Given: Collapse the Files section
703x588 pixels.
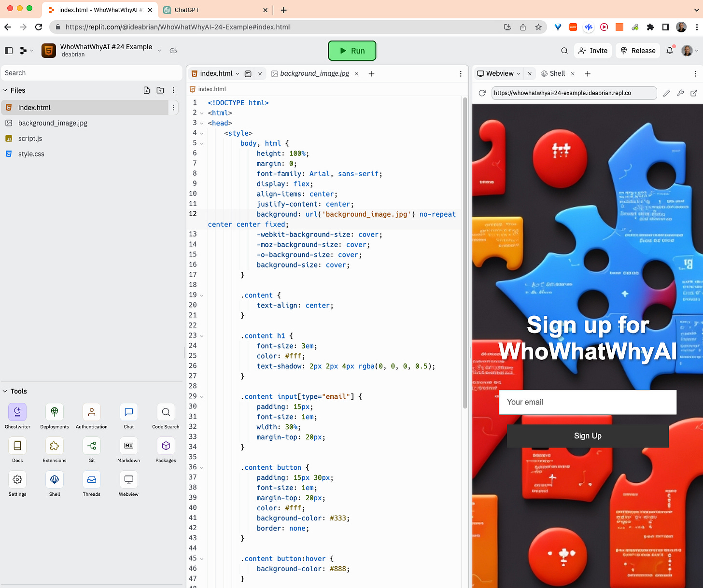Looking at the screenshot, I should 5,90.
